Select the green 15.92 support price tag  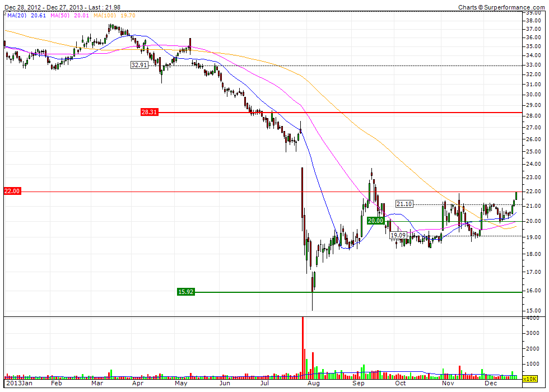coord(186,292)
